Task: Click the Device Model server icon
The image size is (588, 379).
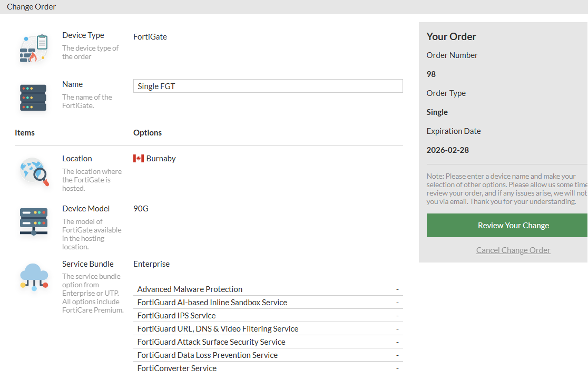Action: tap(33, 221)
